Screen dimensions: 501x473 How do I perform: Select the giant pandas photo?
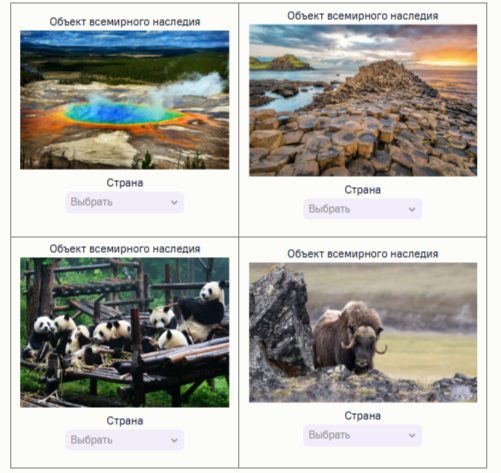[x=125, y=332]
